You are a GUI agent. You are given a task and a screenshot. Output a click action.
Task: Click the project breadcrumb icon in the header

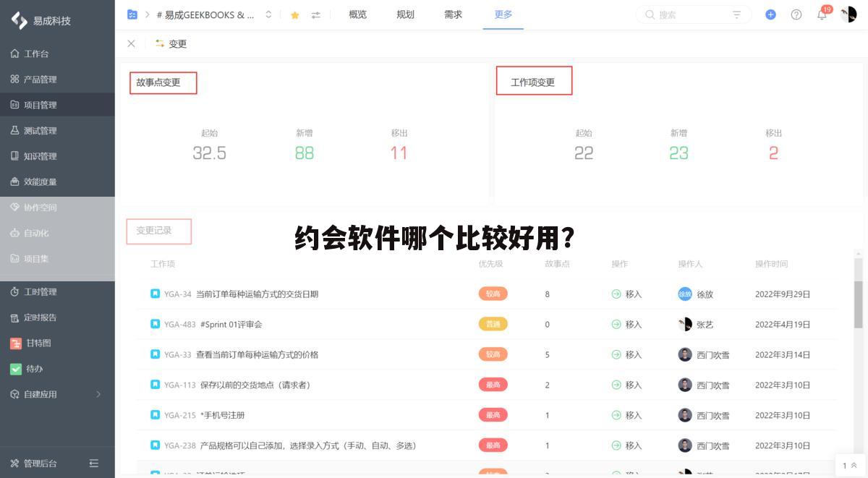pos(132,14)
